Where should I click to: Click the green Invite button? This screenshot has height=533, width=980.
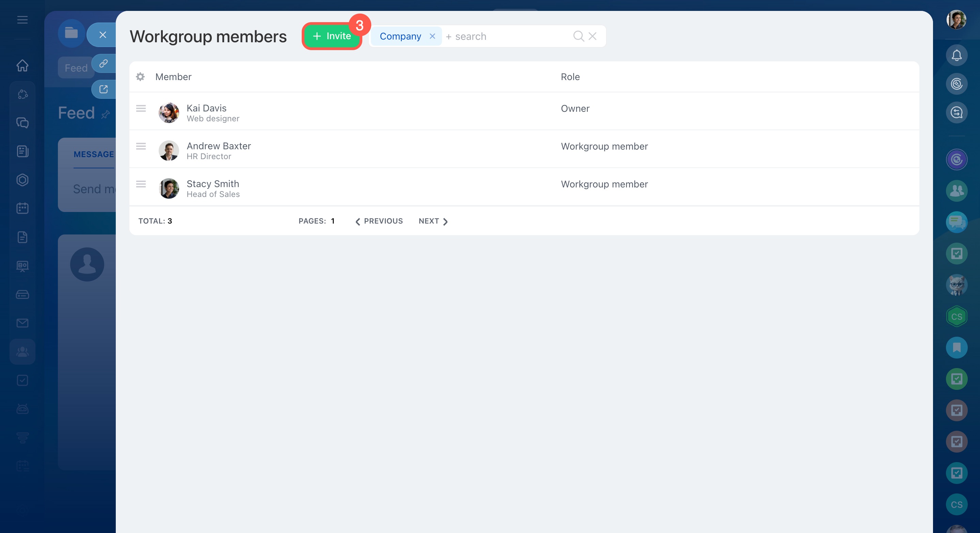(331, 36)
